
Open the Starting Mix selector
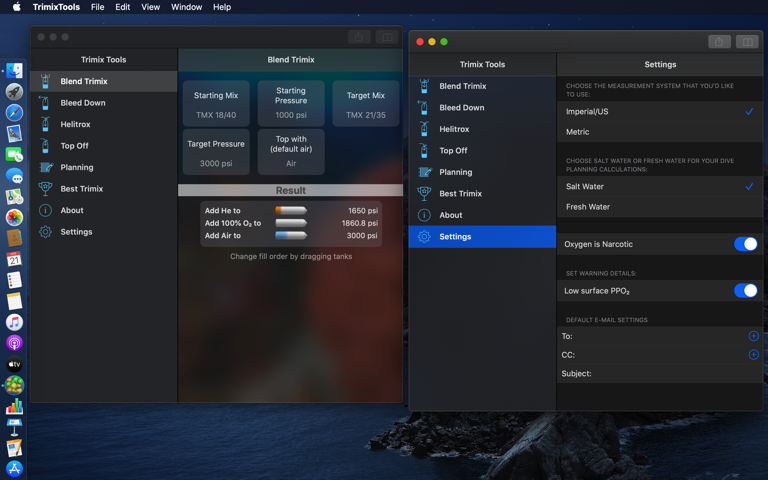(216, 104)
